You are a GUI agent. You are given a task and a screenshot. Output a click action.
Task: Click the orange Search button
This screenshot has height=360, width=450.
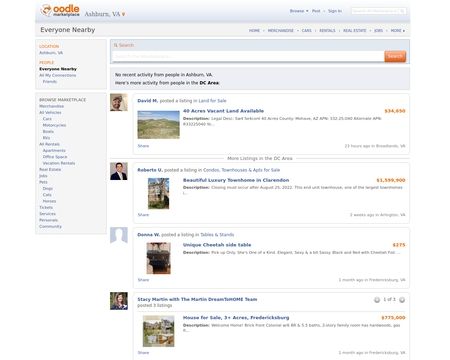(x=395, y=56)
